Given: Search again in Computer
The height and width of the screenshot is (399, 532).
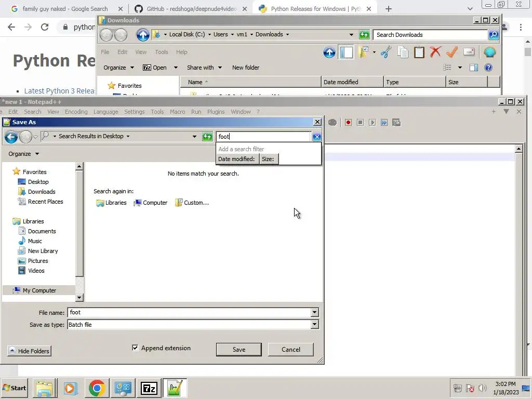Looking at the screenshot, I should click(x=151, y=203).
